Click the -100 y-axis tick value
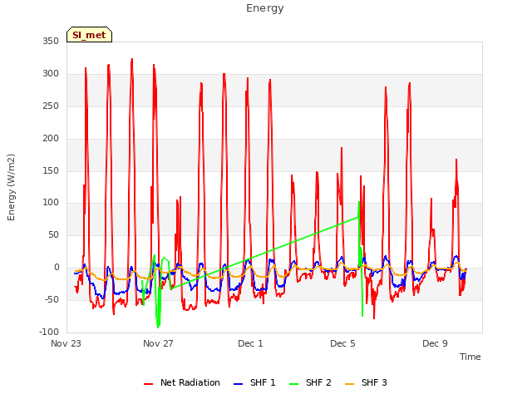 (49, 332)
